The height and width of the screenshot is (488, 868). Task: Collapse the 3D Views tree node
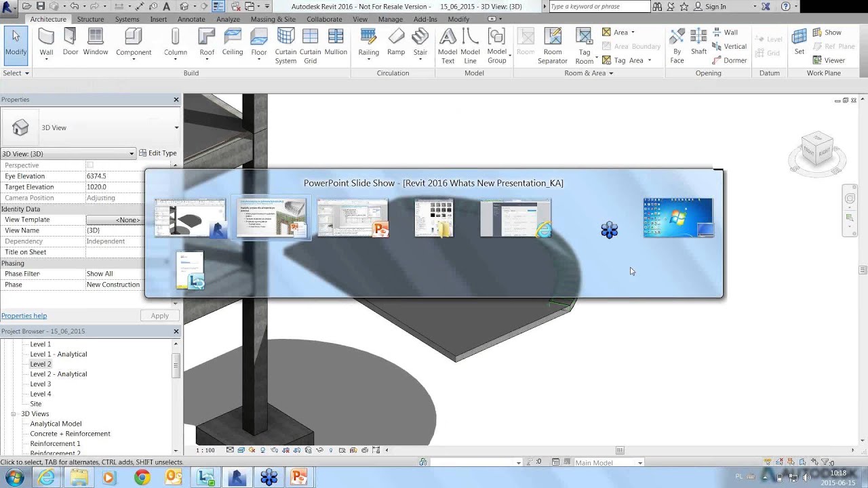click(x=13, y=413)
